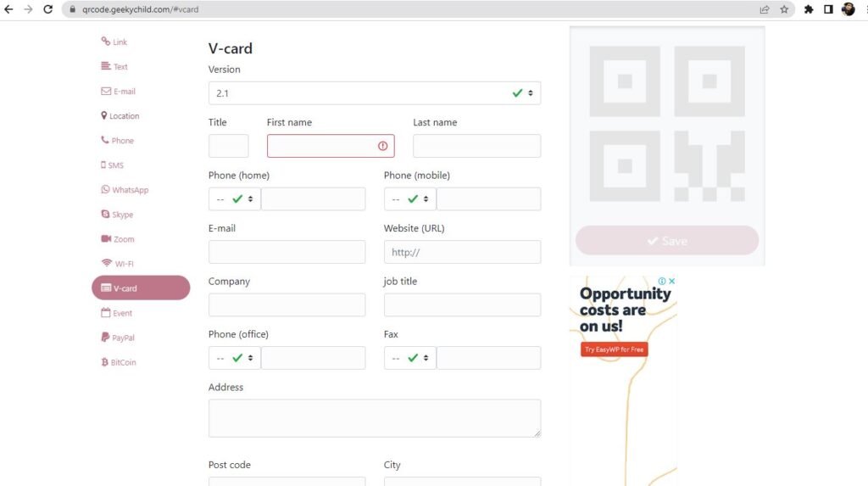Open Phone (home) country code dropdown
Viewport: 868px width, 486px height.
(234, 199)
